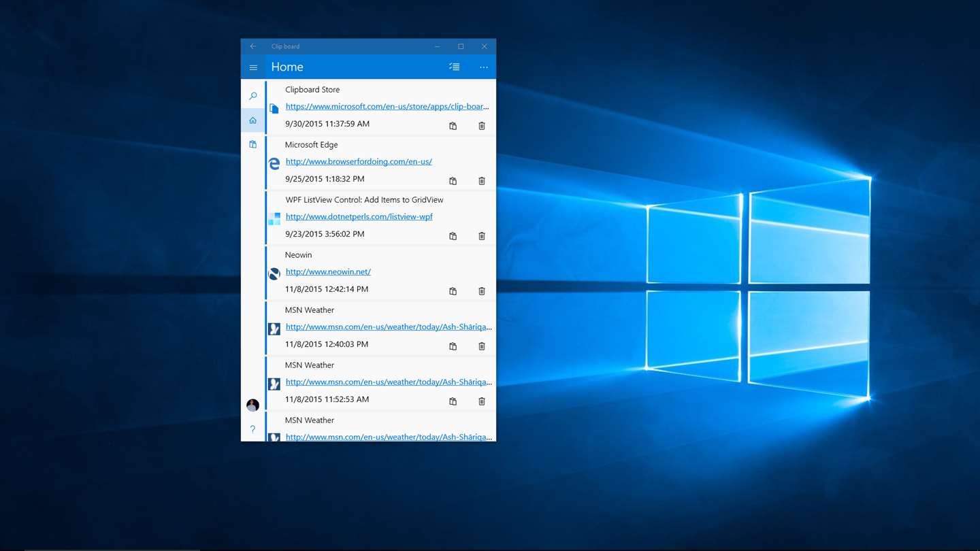Delete the Clipboard Store entry
This screenshot has width=980, height=551.
(482, 126)
